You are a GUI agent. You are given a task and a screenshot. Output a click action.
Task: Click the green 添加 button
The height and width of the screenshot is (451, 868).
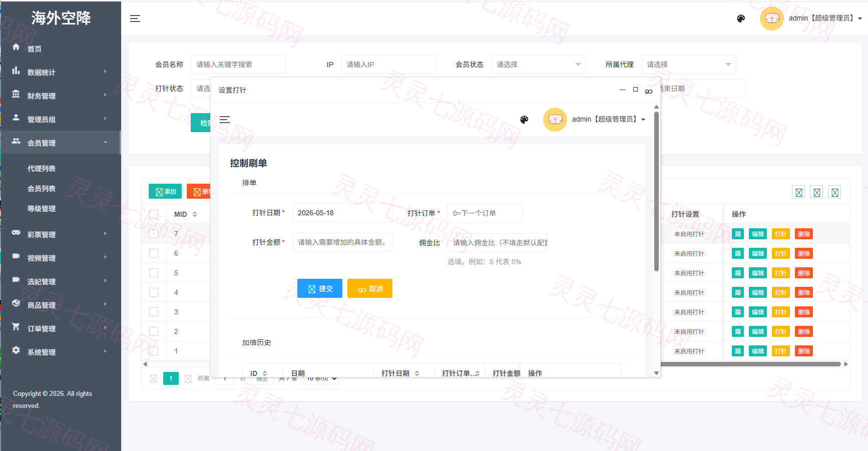[x=165, y=191]
